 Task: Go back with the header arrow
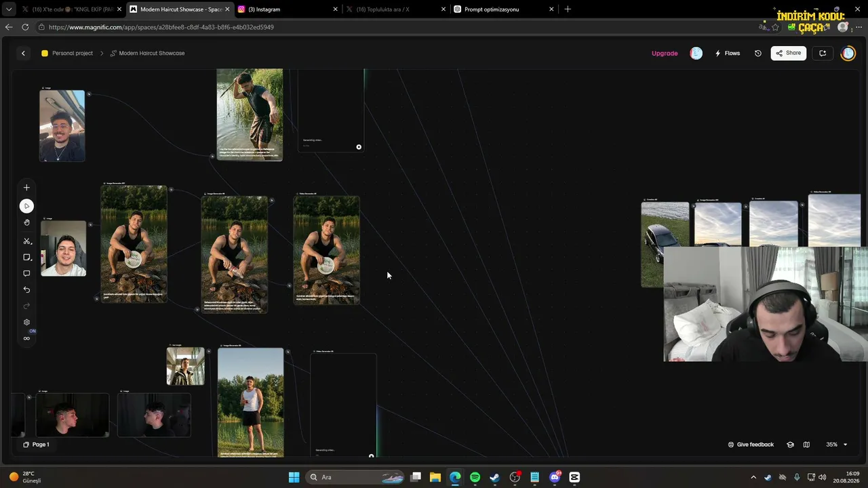pyautogui.click(x=23, y=54)
